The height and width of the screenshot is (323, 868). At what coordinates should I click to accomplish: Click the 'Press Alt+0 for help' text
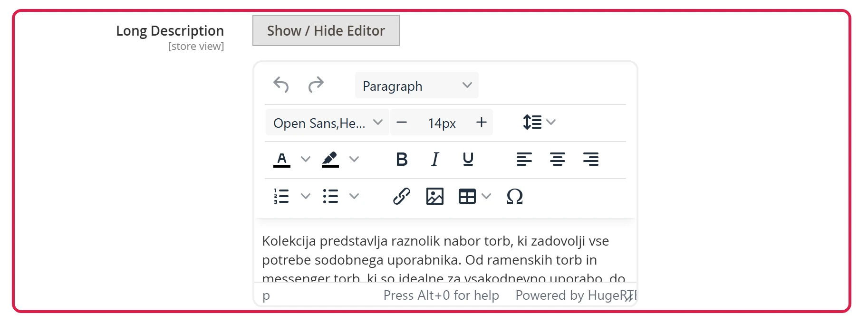coord(441,295)
